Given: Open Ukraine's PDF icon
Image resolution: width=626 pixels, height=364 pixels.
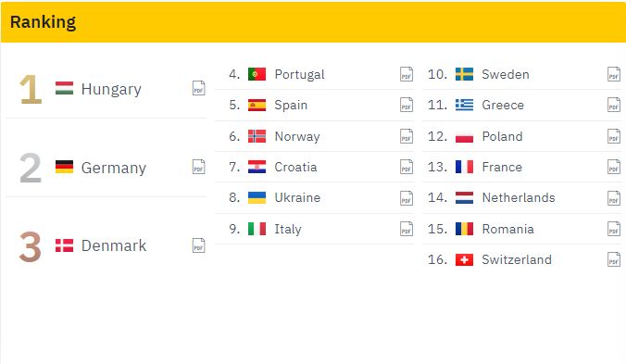Looking at the screenshot, I should (407, 197).
